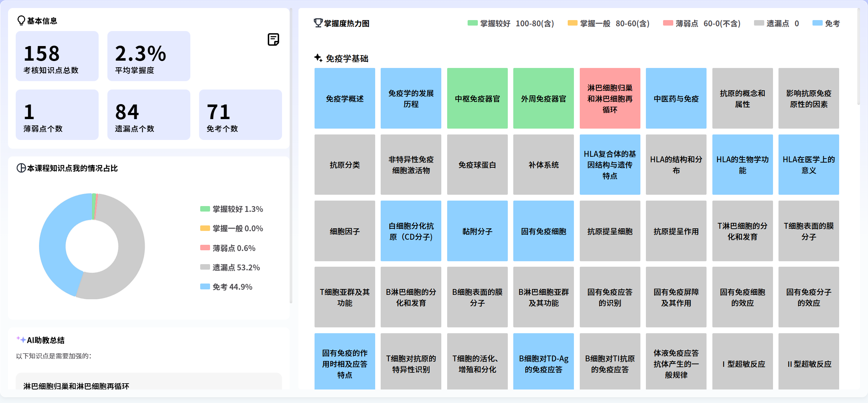The image size is (868, 403).
Task: Select the HLA的生物学功能 cell
Action: coord(742,164)
